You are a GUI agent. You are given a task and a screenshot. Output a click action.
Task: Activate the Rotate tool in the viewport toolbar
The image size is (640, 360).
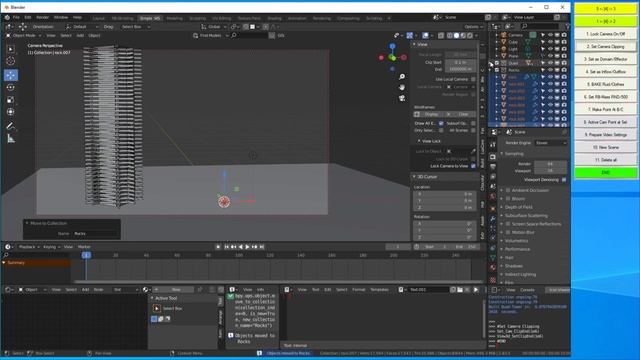pos(11,87)
